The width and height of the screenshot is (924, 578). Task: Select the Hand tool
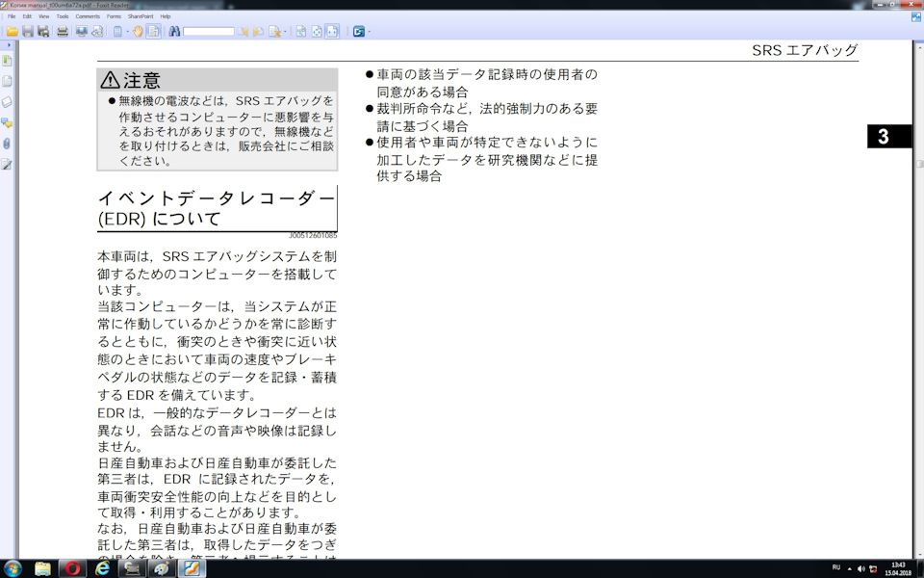tap(138, 31)
